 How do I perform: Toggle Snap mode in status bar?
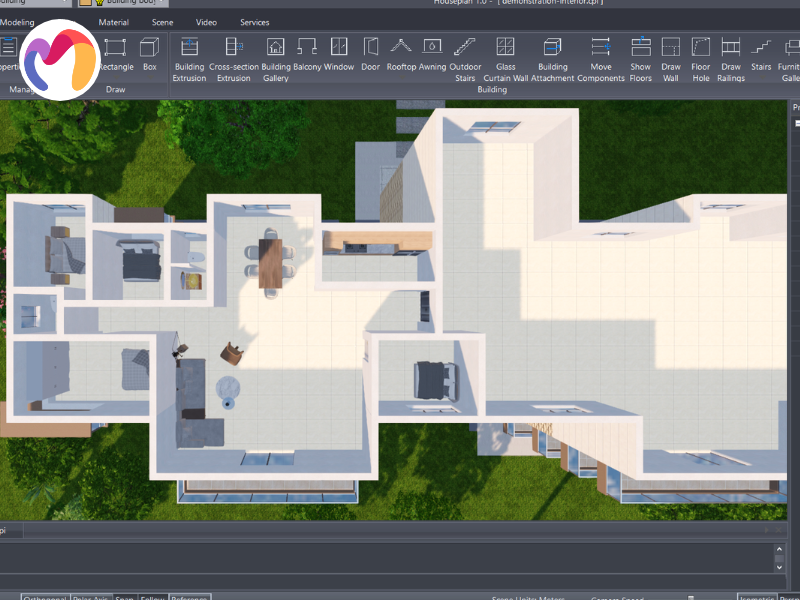[125, 598]
